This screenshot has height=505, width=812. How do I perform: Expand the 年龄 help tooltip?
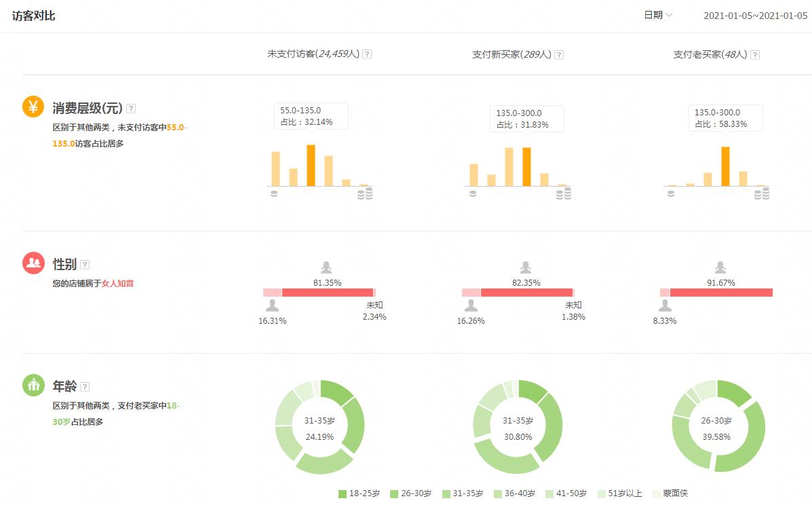84,385
